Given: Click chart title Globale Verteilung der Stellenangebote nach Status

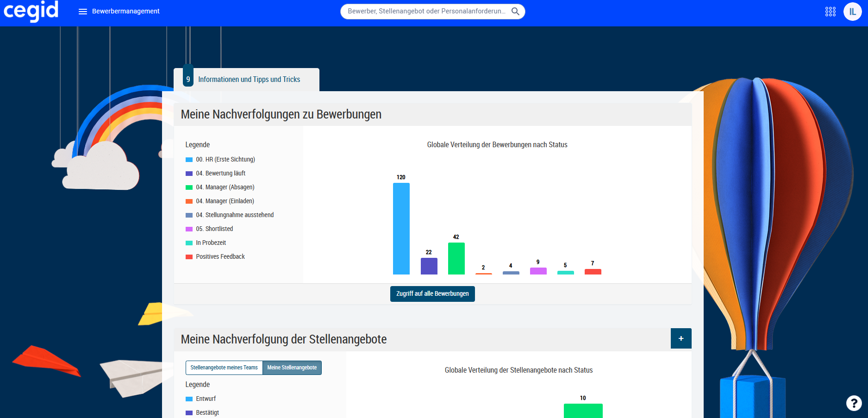Looking at the screenshot, I should click(519, 370).
